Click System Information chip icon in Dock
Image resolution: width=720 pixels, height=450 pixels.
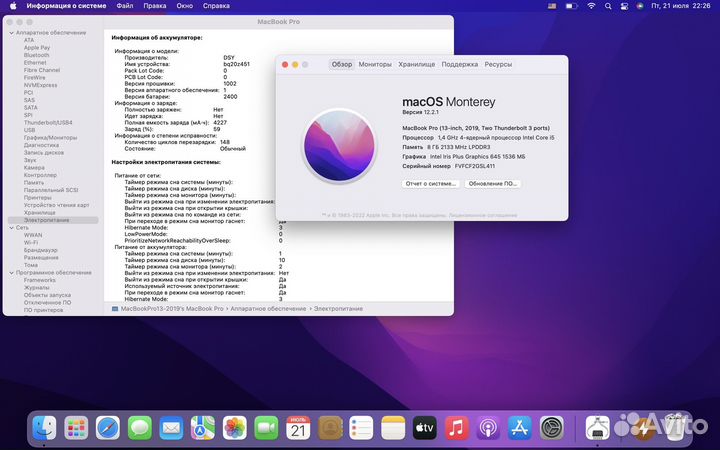pos(598,428)
